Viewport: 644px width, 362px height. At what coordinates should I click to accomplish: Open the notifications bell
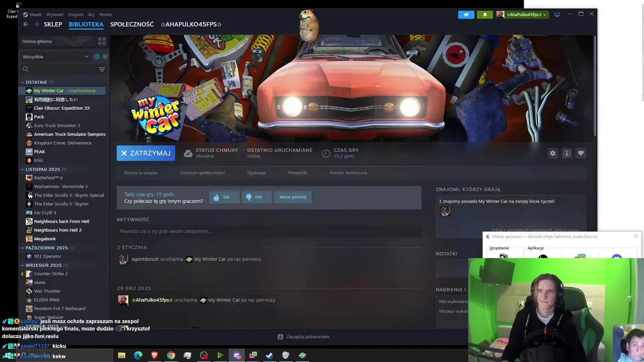(x=485, y=15)
